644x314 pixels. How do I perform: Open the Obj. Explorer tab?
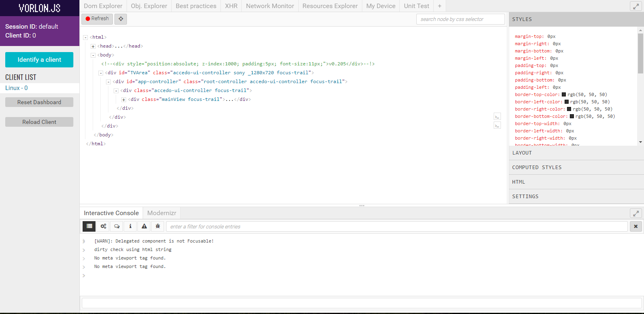[149, 6]
